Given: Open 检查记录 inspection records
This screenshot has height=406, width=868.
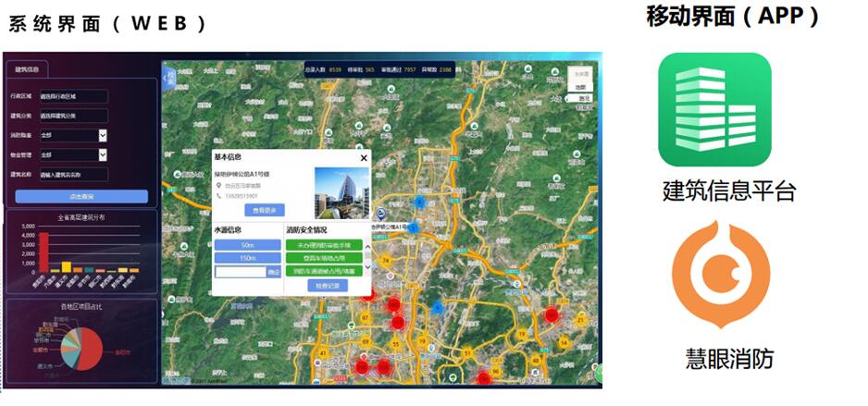Looking at the screenshot, I should pyautogui.click(x=328, y=286).
